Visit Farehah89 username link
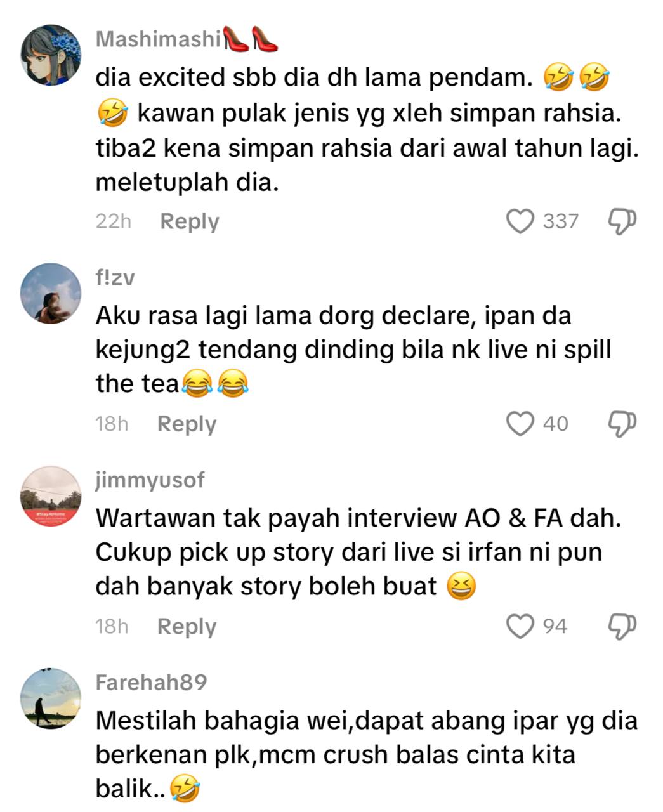 point(152,683)
